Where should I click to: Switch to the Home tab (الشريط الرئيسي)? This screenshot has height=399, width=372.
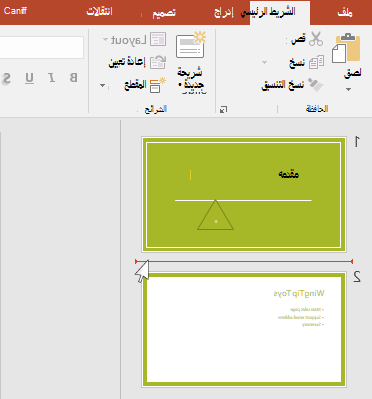[269, 12]
